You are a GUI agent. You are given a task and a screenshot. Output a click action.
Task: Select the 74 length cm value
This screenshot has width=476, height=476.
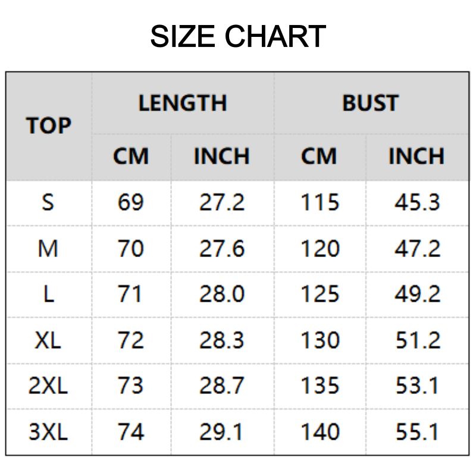[131, 431]
